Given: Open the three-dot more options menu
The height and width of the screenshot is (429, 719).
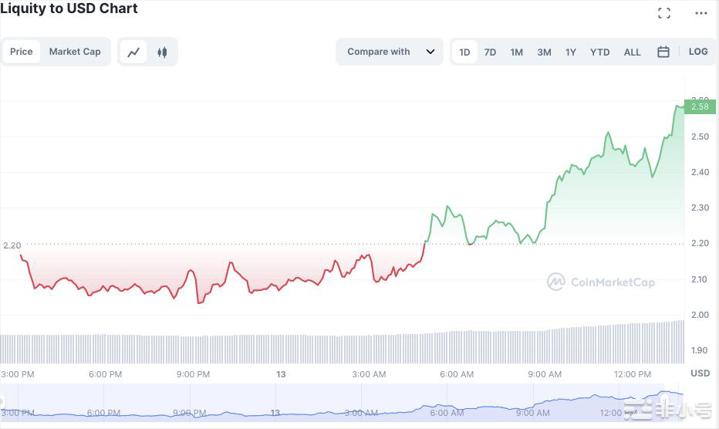Looking at the screenshot, I should 699,13.
